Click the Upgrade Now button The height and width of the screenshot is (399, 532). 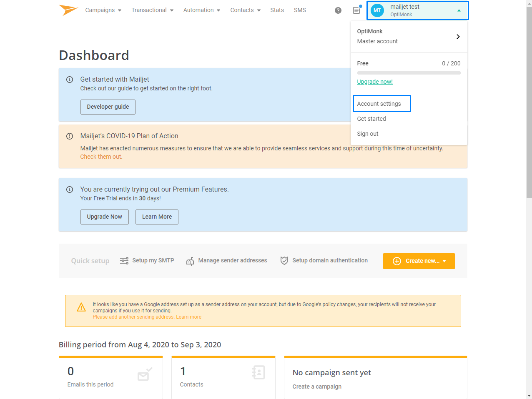(x=105, y=217)
